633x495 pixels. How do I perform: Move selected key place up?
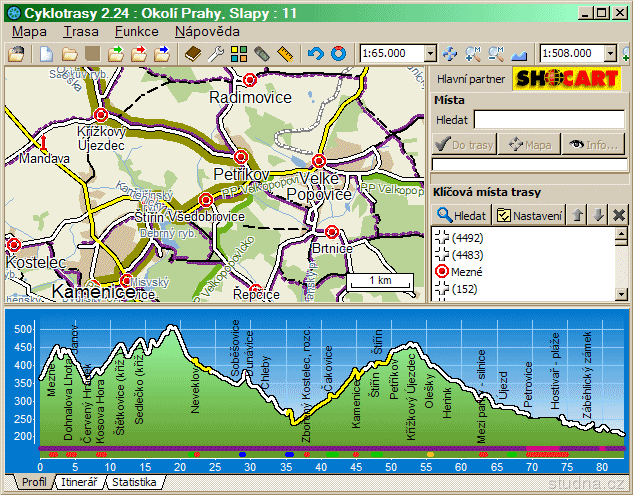pyautogui.click(x=578, y=215)
